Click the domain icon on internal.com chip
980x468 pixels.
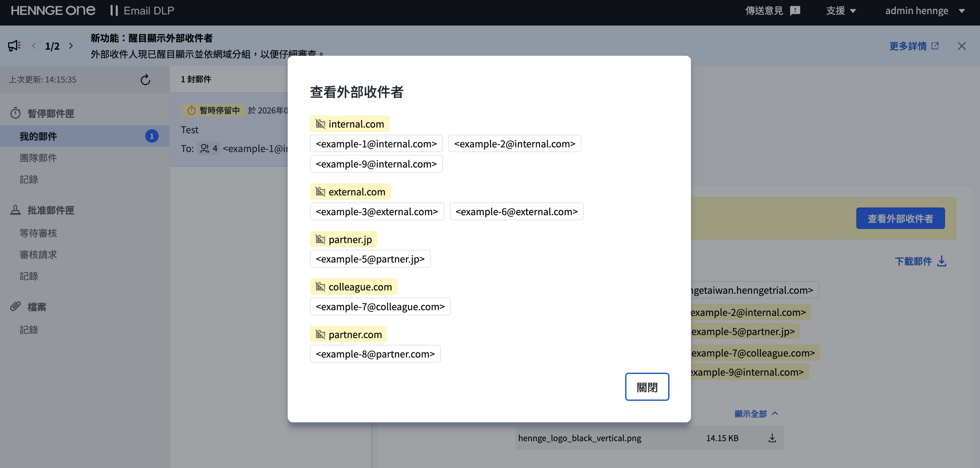320,124
